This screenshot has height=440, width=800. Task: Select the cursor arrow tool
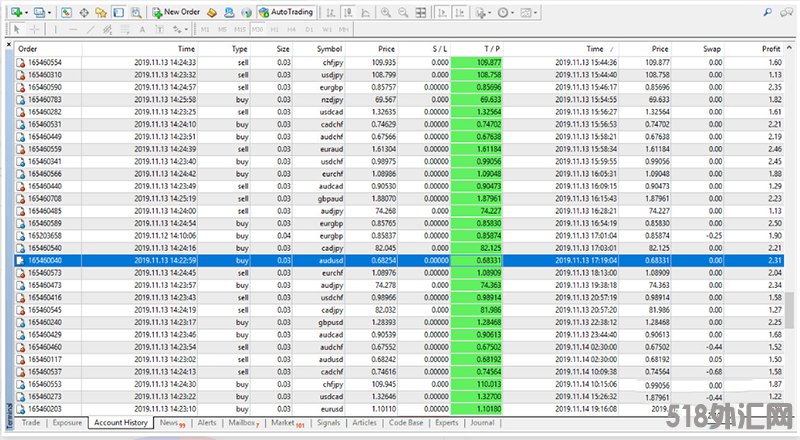14,30
